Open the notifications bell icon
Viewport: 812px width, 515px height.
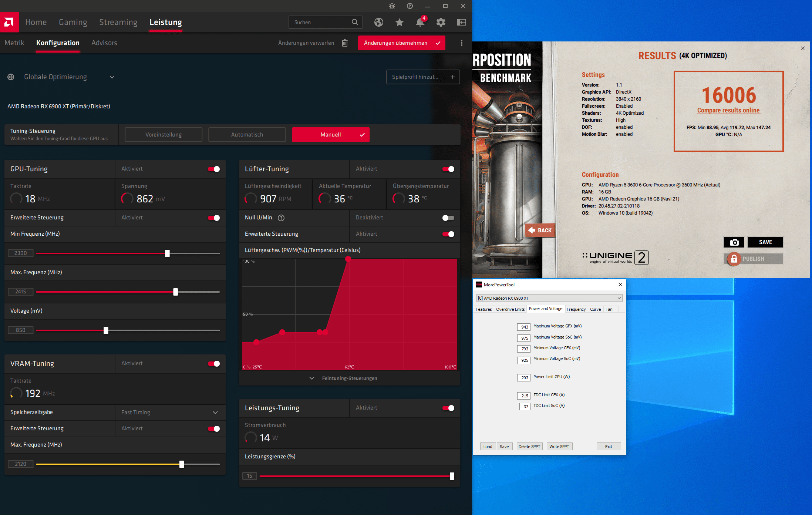click(x=420, y=22)
